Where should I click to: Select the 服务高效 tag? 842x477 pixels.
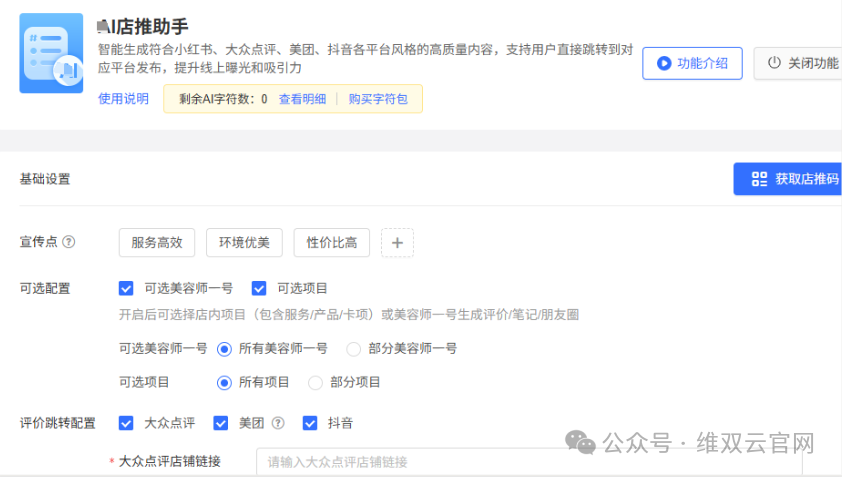[157, 243]
